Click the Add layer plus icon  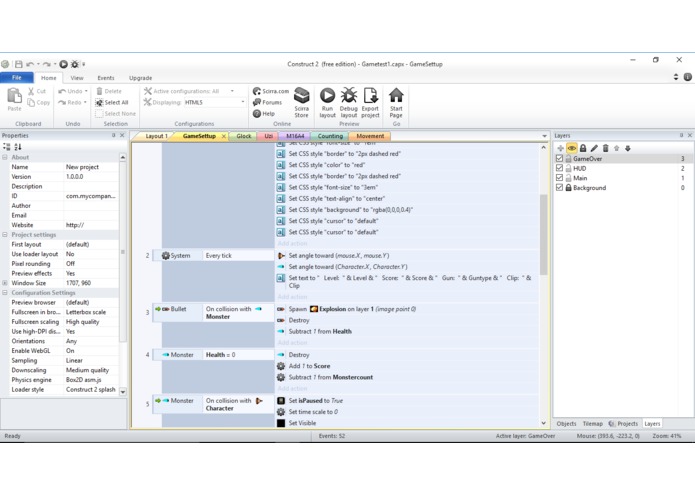[560, 148]
